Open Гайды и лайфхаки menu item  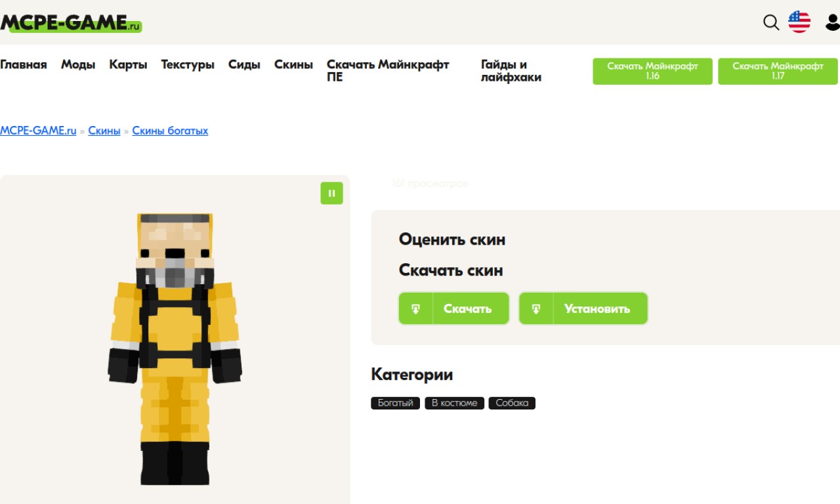coord(511,71)
